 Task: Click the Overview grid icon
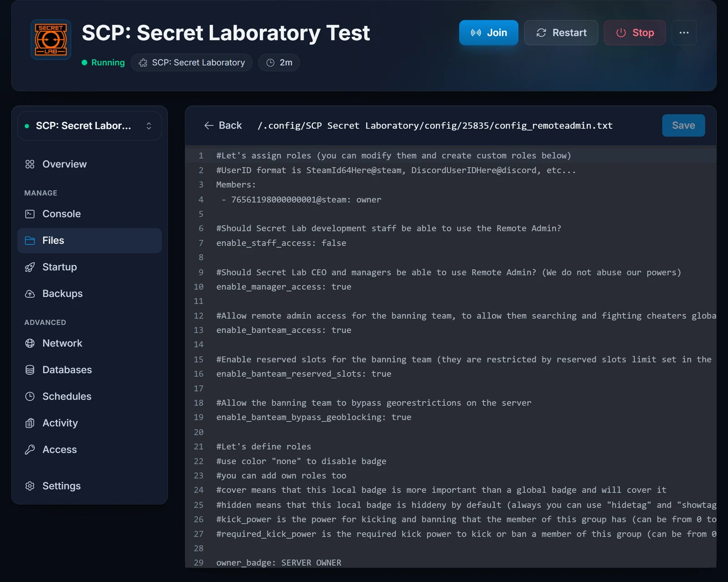coord(30,164)
